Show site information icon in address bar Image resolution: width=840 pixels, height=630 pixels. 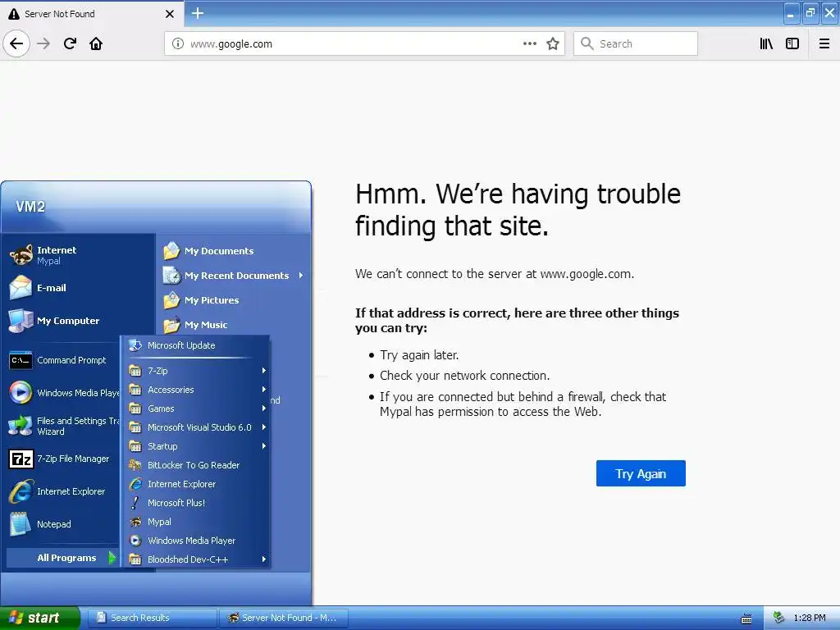178,44
